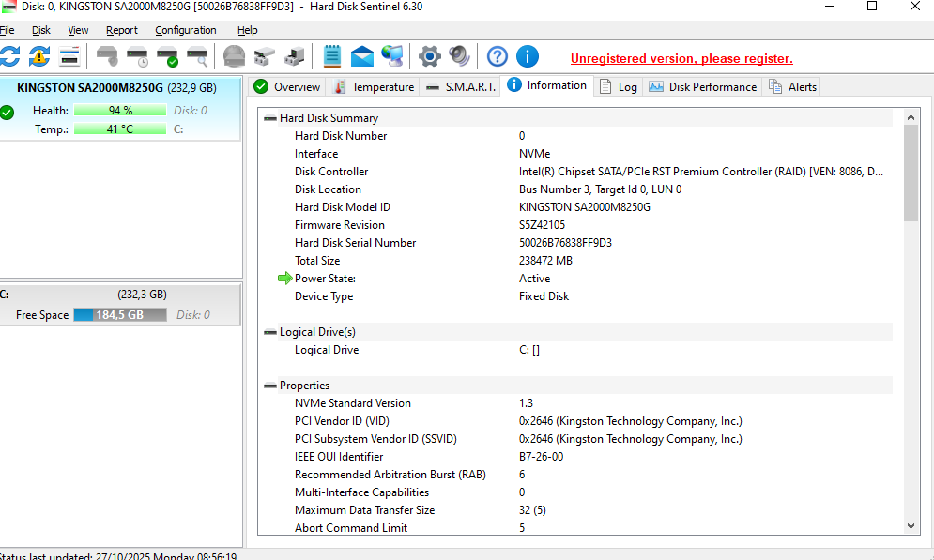This screenshot has height=560, width=934.
Task: Open the Configuration menu
Action: 186,30
